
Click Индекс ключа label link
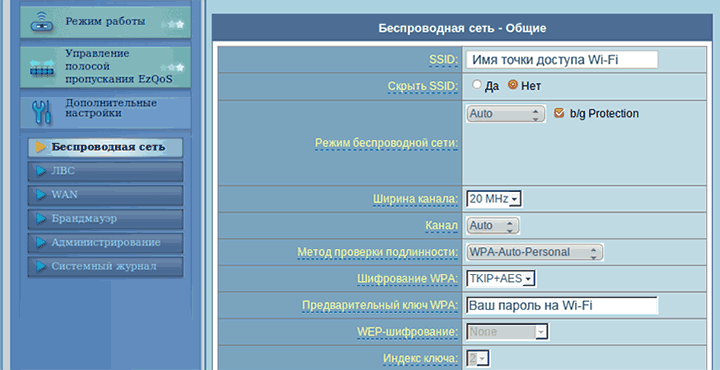(420, 359)
